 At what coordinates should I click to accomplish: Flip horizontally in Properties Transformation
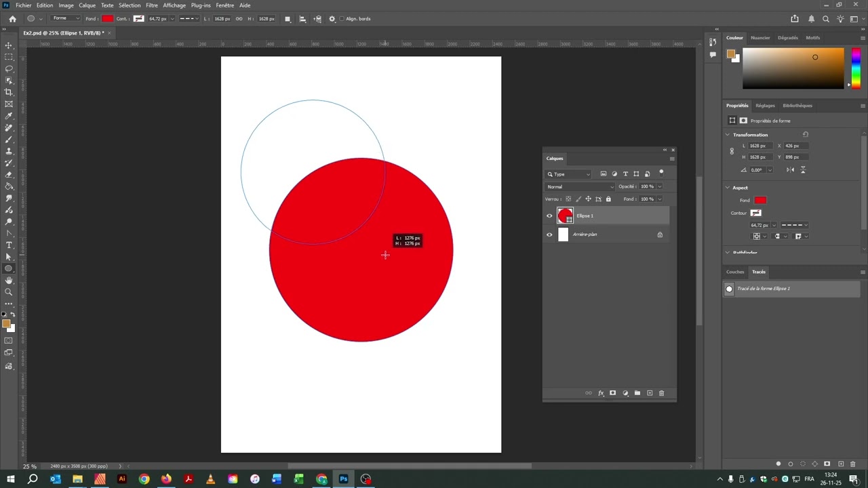click(x=791, y=169)
